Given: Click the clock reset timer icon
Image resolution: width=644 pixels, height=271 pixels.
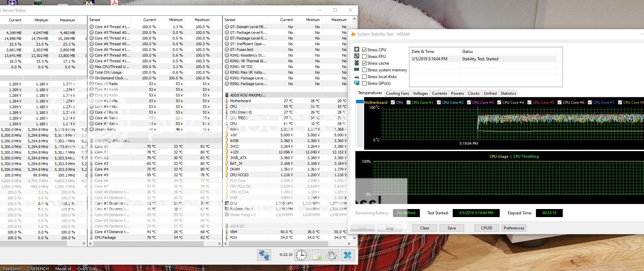Looking at the screenshot, I should [301, 255].
